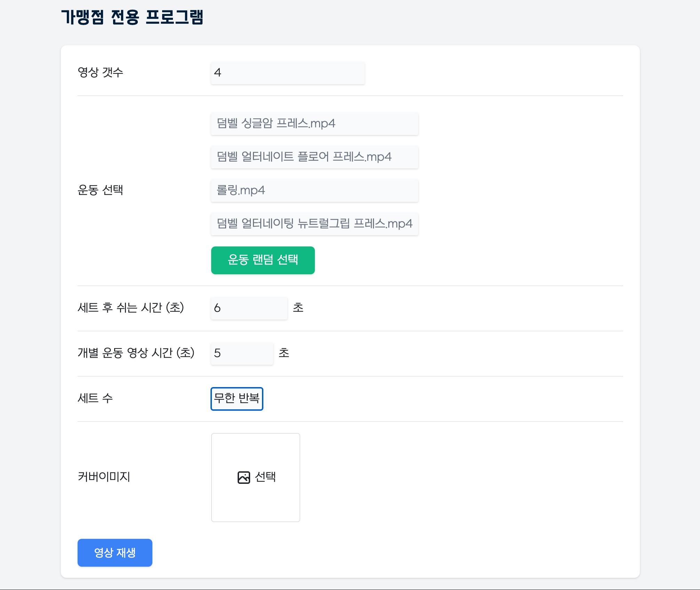Open the 덤벨 얼터네이트 플로어 프레스.mp4 exercise field
The height and width of the screenshot is (590, 700).
315,157
